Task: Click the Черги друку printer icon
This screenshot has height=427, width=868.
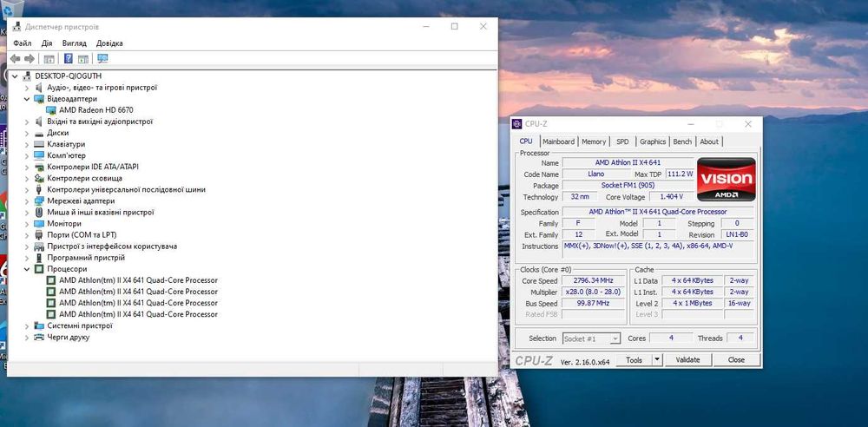Action: click(x=39, y=338)
